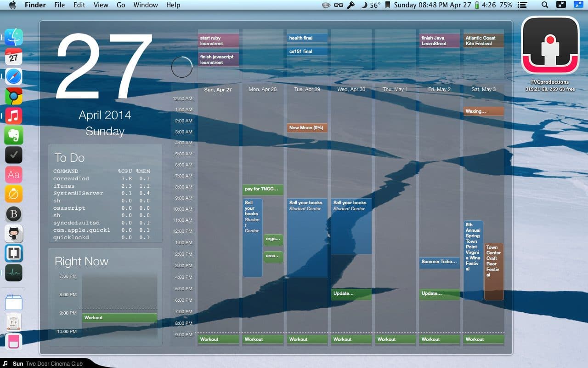Open the File menu
The image size is (588, 368).
(x=59, y=5)
